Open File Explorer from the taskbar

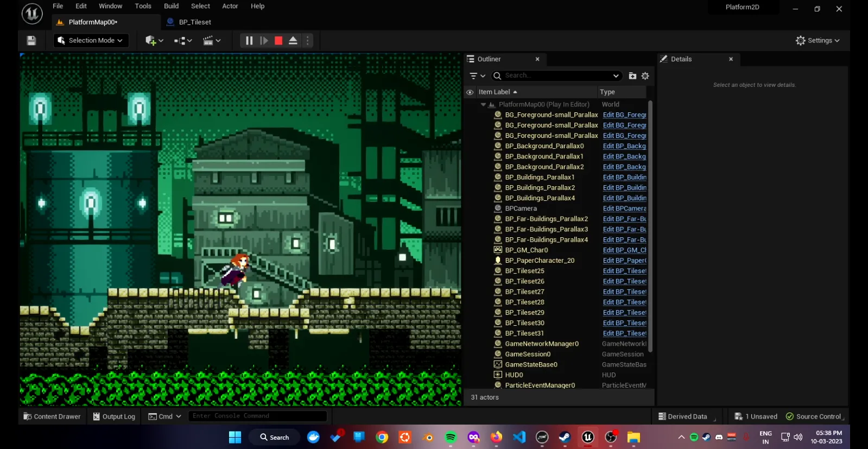click(633, 438)
